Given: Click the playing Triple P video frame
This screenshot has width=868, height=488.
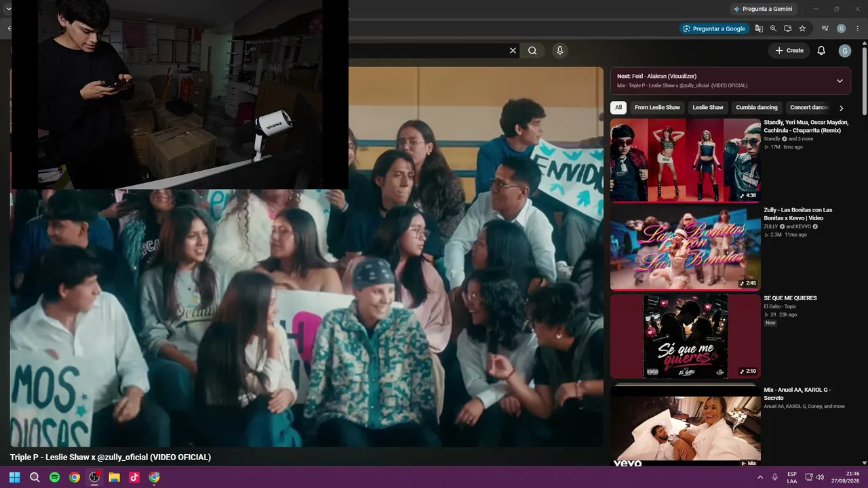Looking at the screenshot, I should click(x=307, y=256).
